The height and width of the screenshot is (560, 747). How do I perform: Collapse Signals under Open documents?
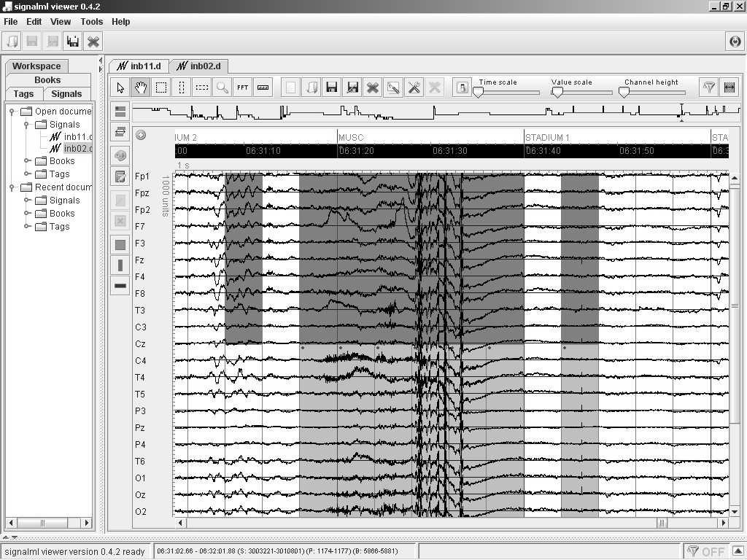27,124
